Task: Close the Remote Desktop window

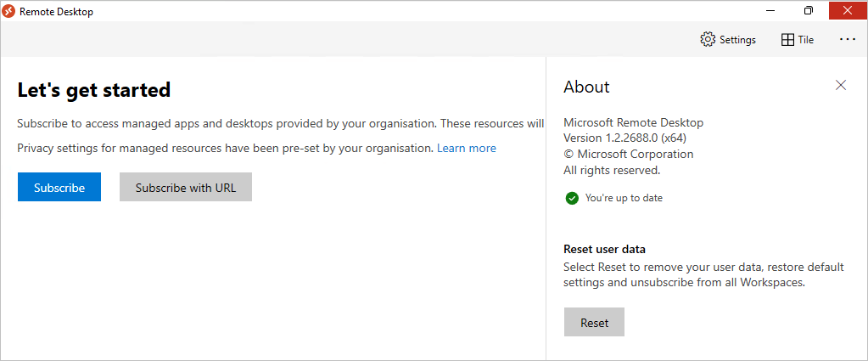Action: click(x=847, y=10)
